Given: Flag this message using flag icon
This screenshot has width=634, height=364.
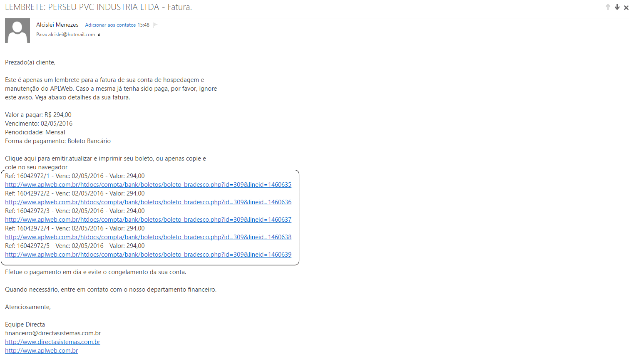Looking at the screenshot, I should coord(155,25).
